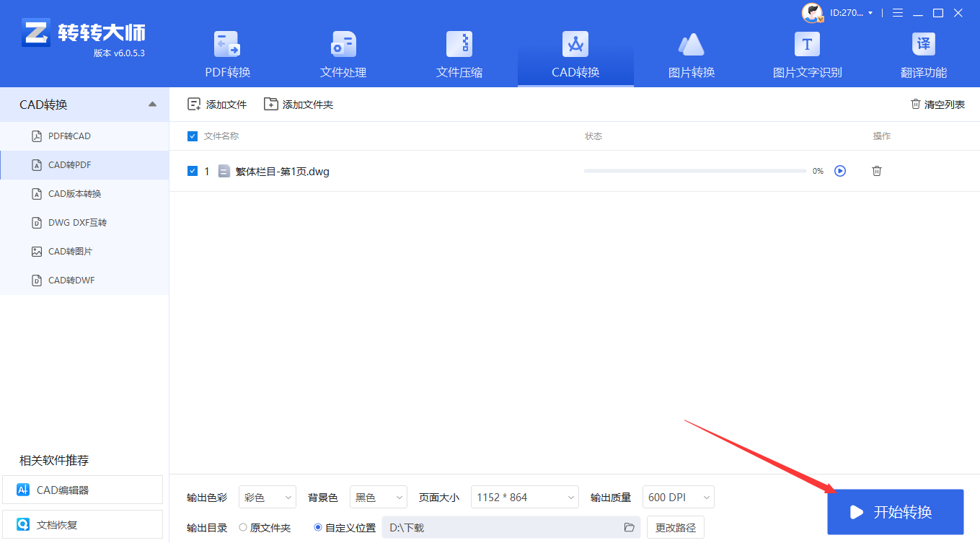Delete 繁体栏目-第1页.dwg using the trash icon
The width and height of the screenshot is (980, 543).
tap(876, 171)
